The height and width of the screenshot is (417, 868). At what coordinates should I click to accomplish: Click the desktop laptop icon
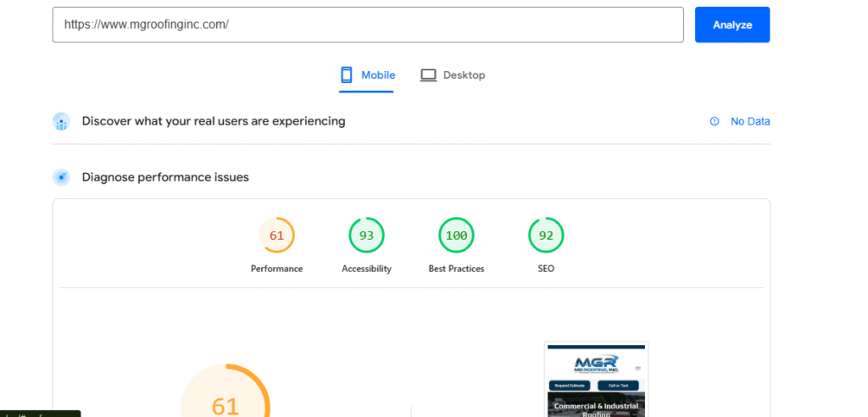428,75
